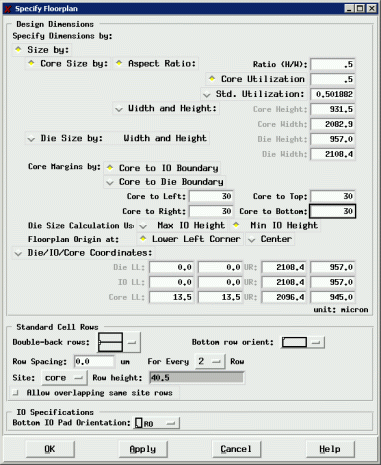
Task: Click the Help button
Action: pyautogui.click(x=330, y=449)
